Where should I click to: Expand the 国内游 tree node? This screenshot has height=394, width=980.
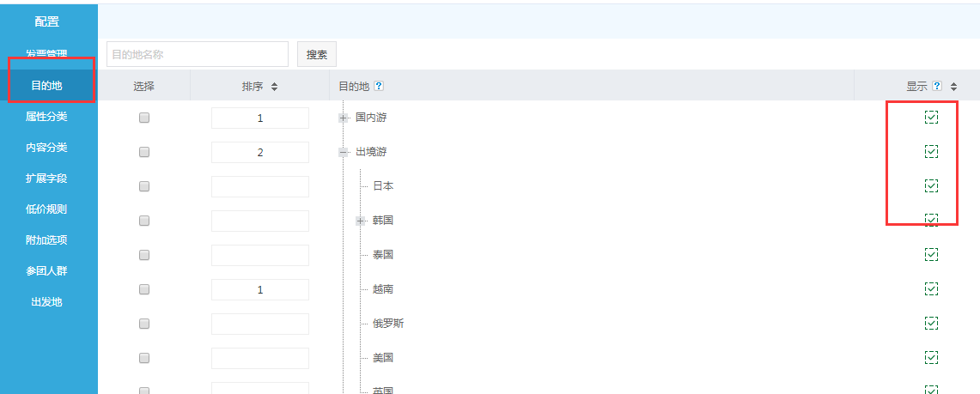point(344,118)
